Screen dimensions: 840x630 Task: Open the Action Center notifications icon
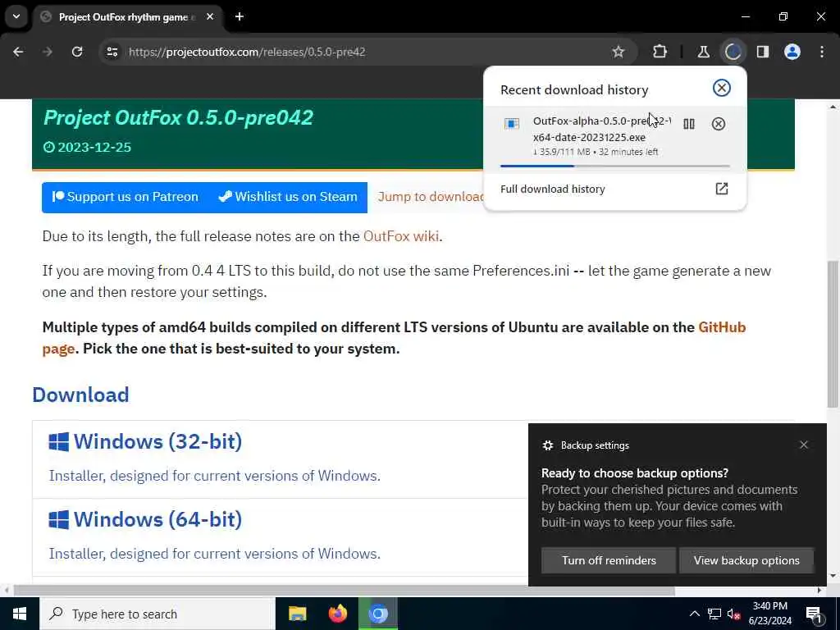[814, 614]
